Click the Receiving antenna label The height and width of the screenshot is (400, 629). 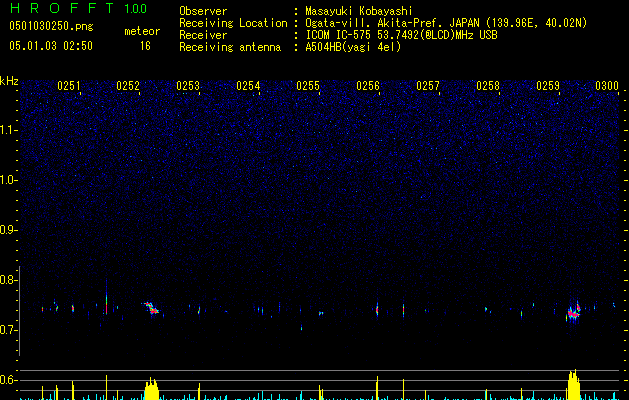pyautogui.click(x=230, y=47)
